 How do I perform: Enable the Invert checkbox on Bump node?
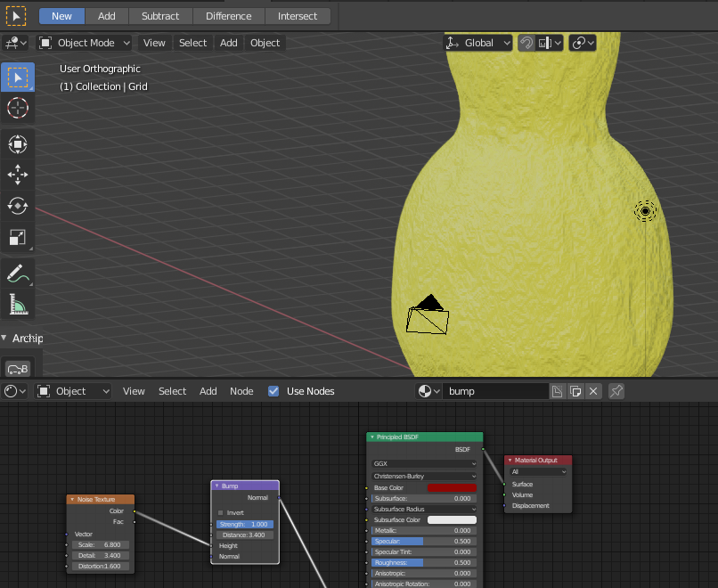[x=221, y=513]
